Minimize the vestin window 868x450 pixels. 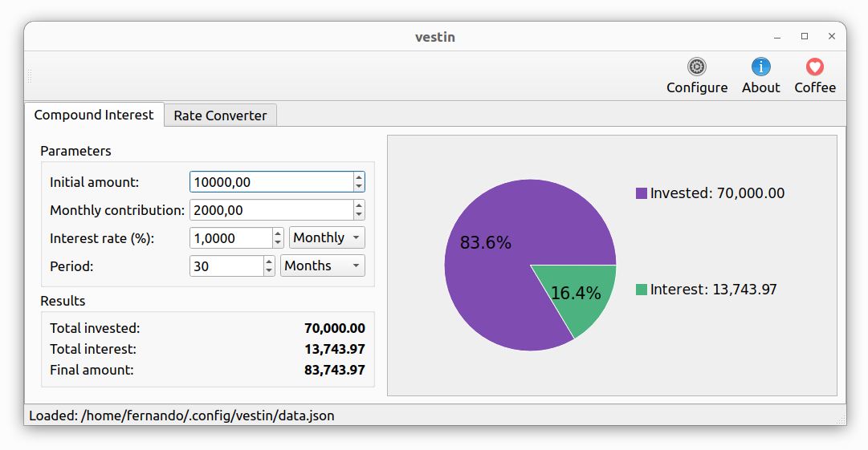777,37
